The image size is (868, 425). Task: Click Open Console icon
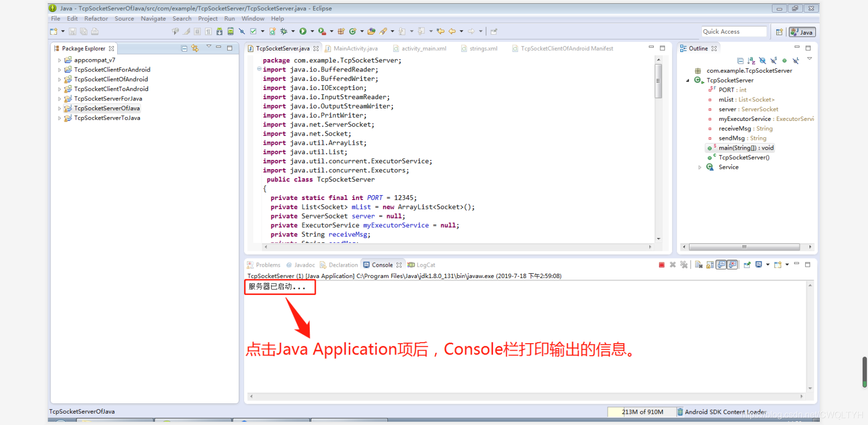click(777, 265)
